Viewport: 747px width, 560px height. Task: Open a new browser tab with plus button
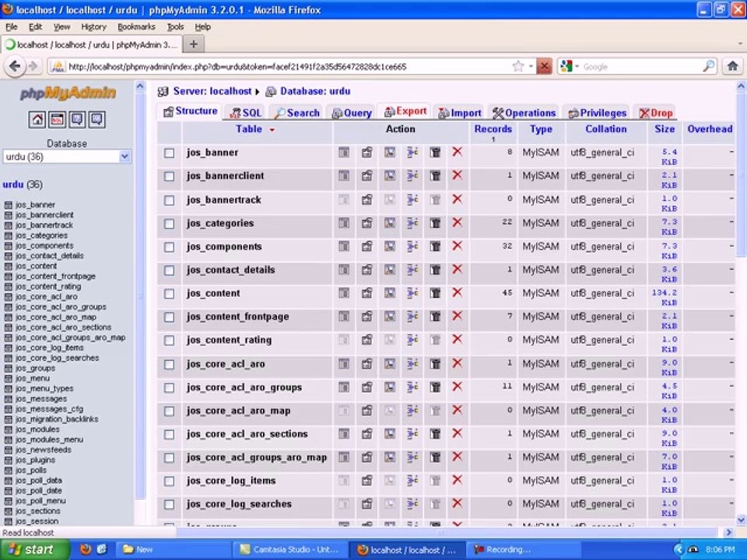(x=194, y=44)
